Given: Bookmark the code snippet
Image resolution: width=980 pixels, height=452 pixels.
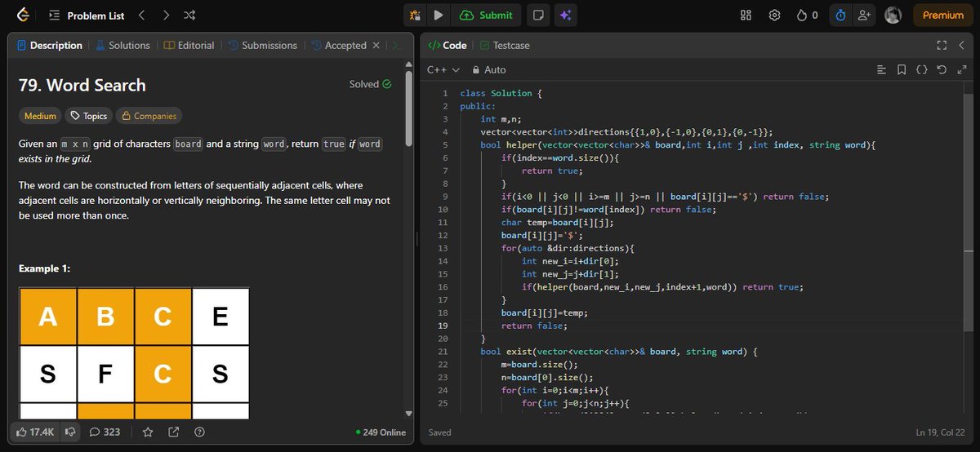Looking at the screenshot, I should [902, 70].
